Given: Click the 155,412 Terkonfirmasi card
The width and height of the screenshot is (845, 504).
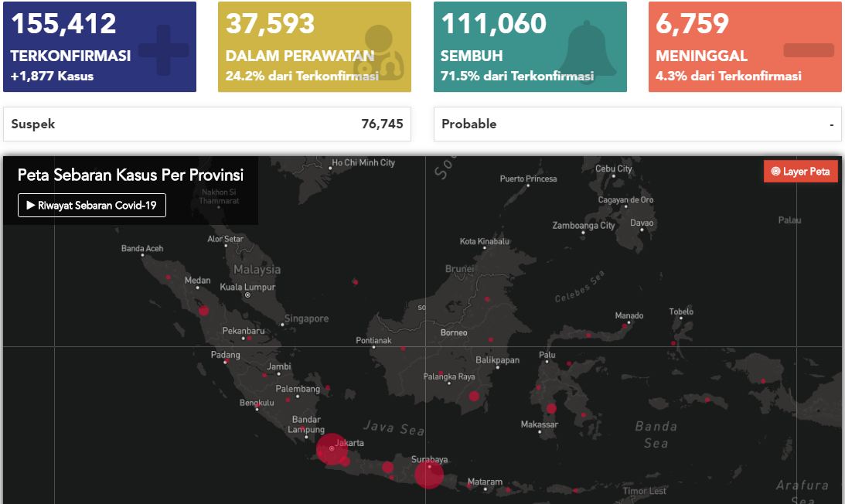Looking at the screenshot, I should [100, 47].
